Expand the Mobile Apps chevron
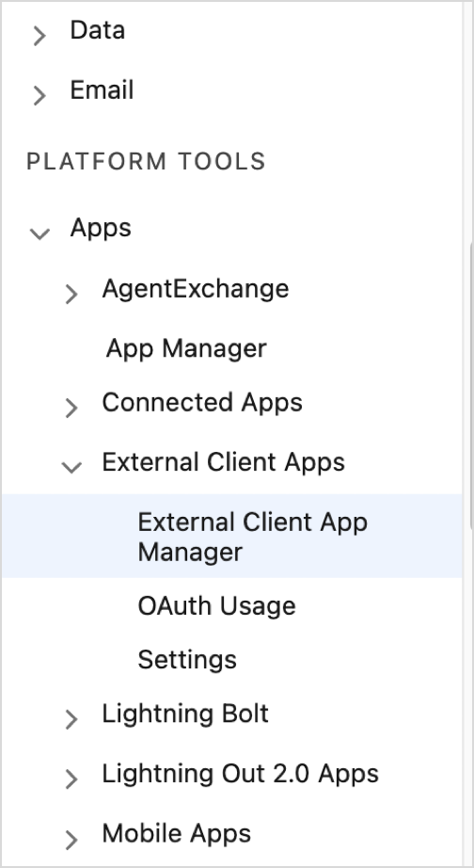This screenshot has width=474, height=868. [71, 839]
